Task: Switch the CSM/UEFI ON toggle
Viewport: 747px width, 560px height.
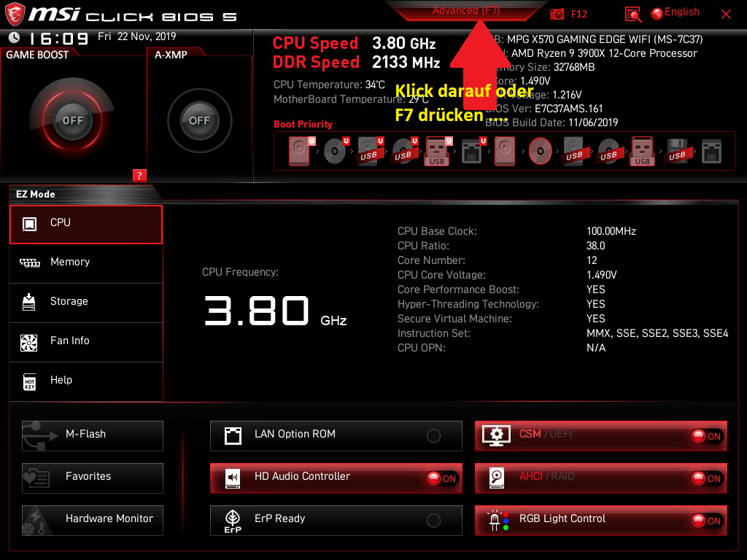Action: [x=707, y=436]
